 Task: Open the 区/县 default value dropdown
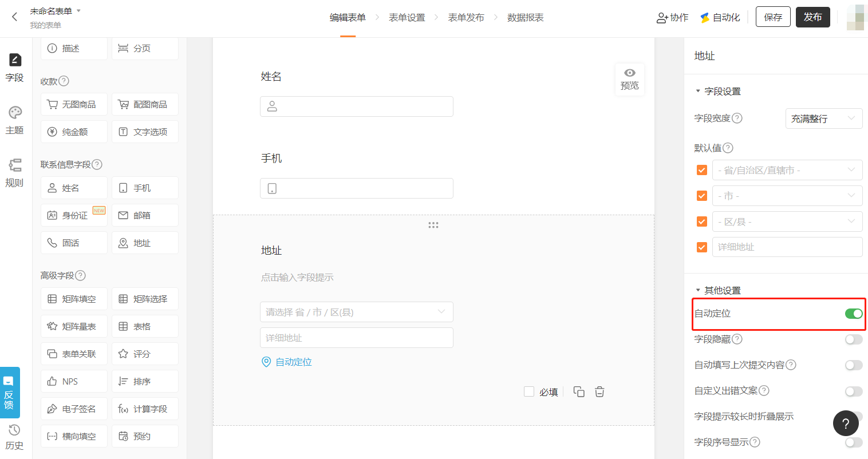(787, 221)
